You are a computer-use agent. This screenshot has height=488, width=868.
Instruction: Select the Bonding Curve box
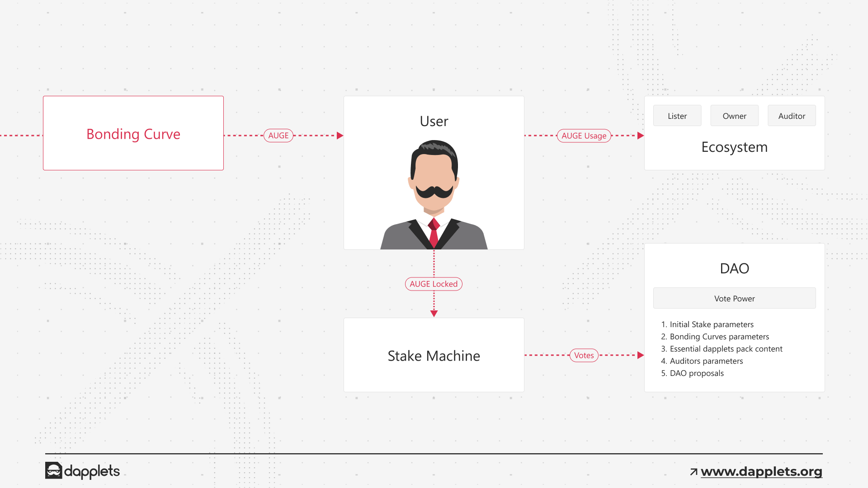[133, 133]
